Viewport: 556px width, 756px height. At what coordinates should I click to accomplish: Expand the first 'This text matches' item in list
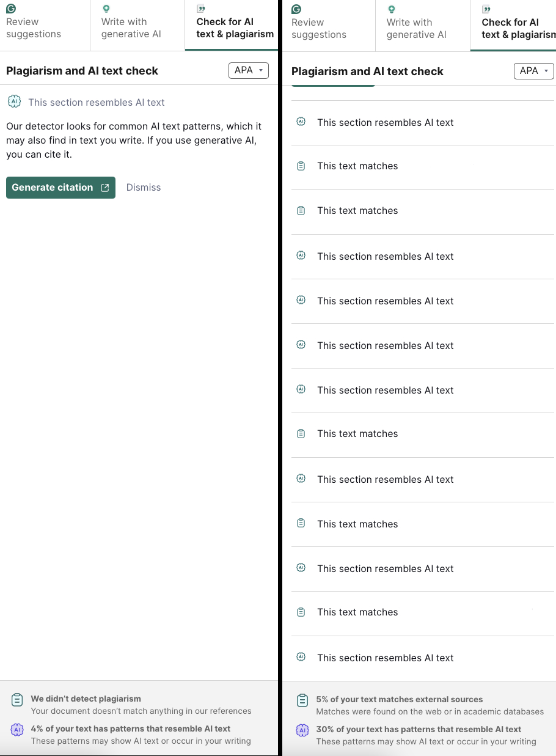[423, 167]
